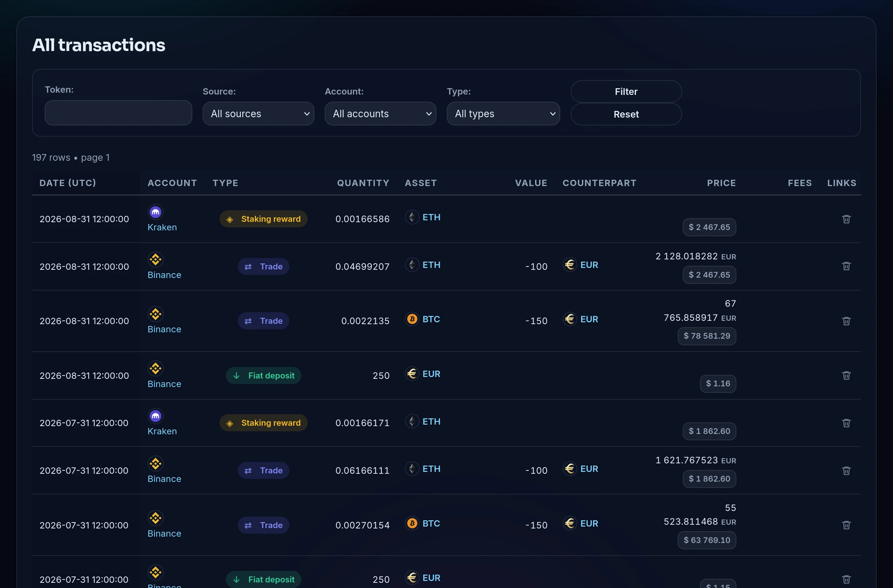Screen dimensions: 893x588
Task: Open Kraken account link in 0.00166586 row
Action: pyautogui.click(x=162, y=227)
